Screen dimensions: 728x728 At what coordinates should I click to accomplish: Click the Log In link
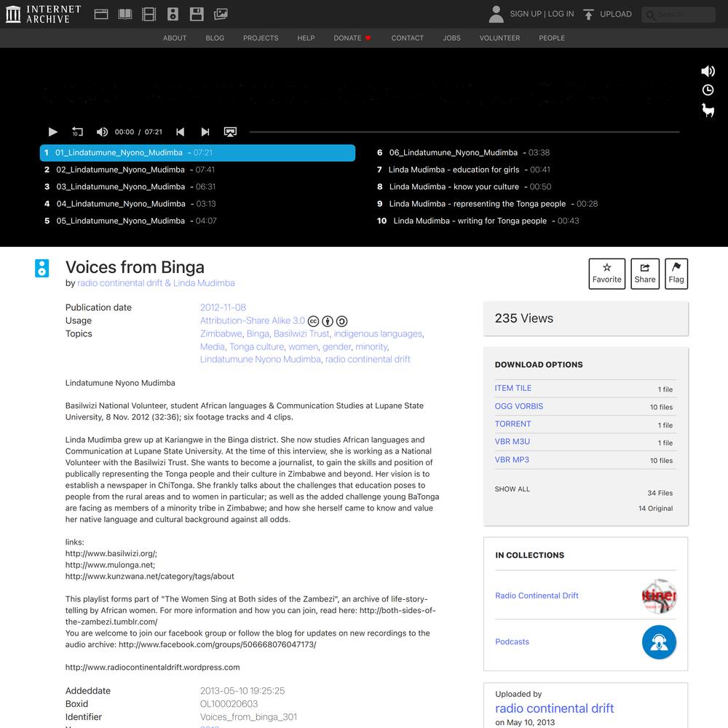[x=561, y=14]
